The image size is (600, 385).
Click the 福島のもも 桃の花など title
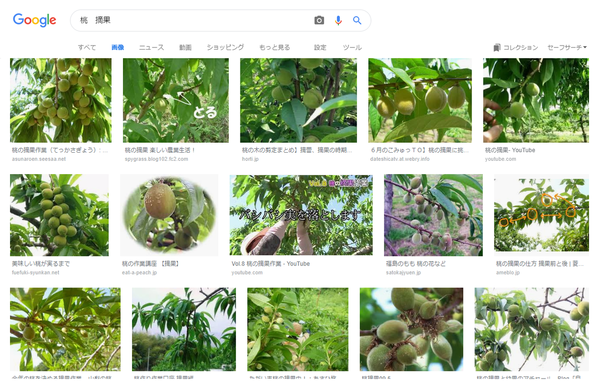pos(416,264)
